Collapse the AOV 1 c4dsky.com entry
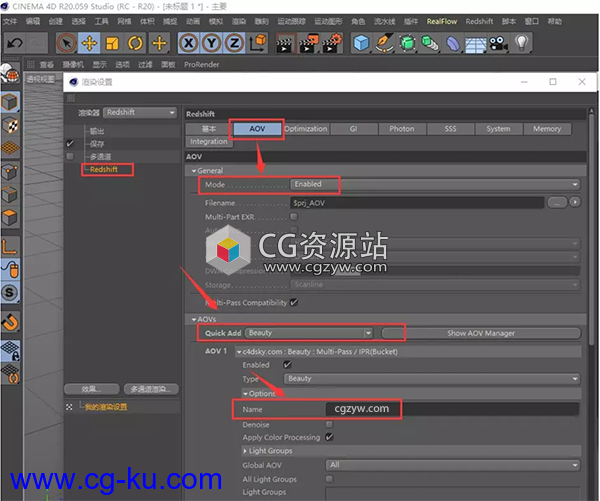This screenshot has width=600, height=501. pos(239,352)
